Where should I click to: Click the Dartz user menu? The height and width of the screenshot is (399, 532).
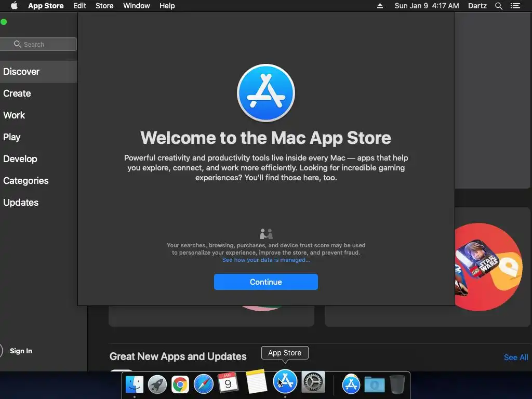point(477,6)
